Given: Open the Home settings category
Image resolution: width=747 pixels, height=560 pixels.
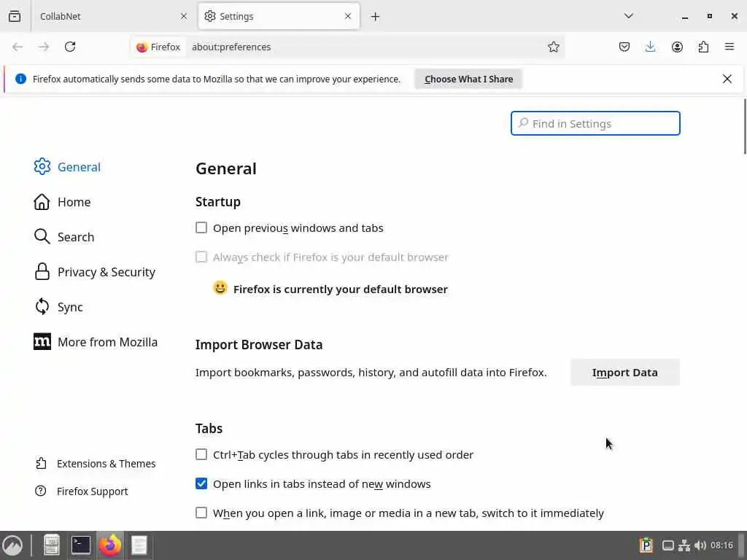Looking at the screenshot, I should (62, 202).
